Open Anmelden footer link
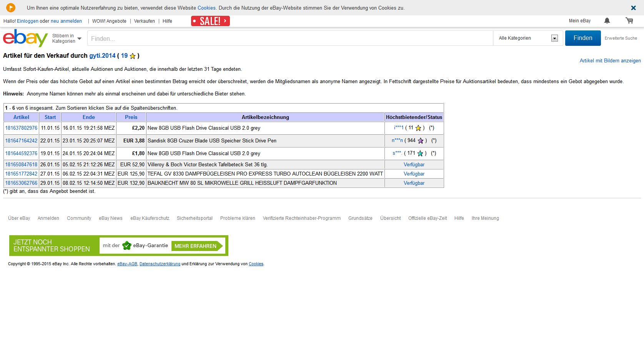 tap(48, 218)
